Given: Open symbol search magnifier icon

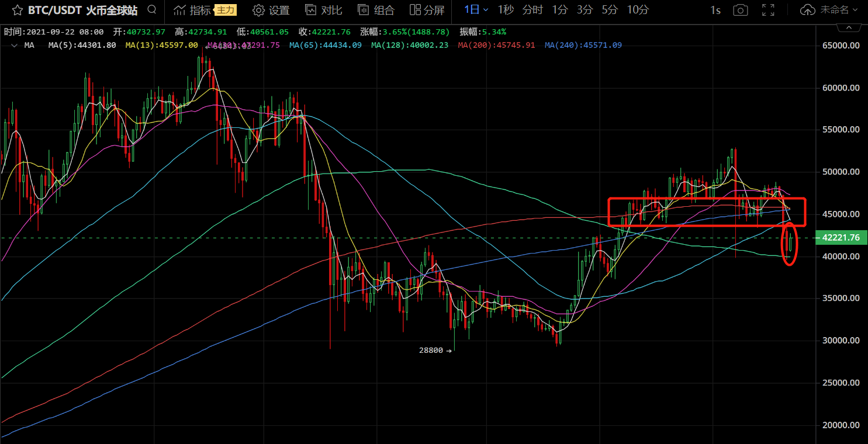Looking at the screenshot, I should coord(152,10).
